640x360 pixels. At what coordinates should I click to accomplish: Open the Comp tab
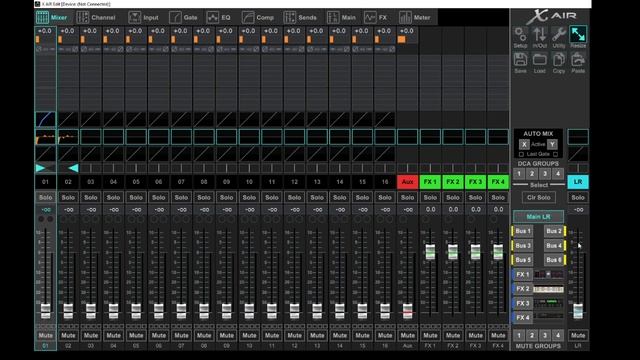[258, 18]
